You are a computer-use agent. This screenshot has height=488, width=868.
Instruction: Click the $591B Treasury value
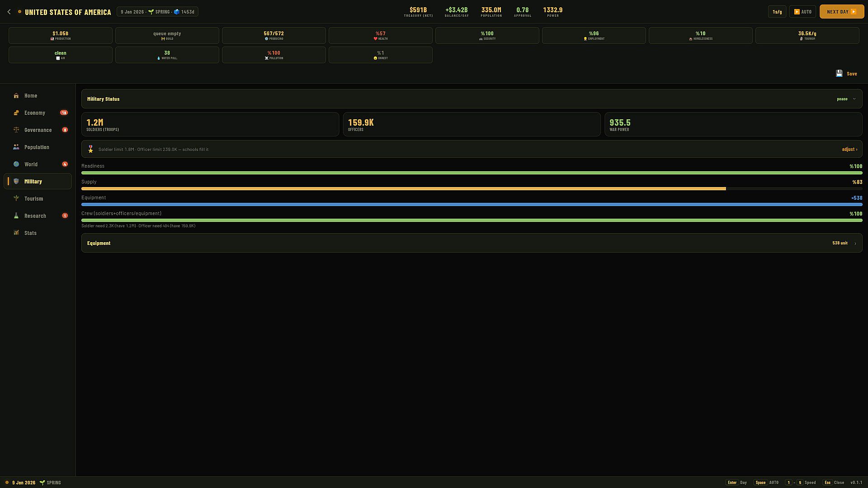pos(418,9)
